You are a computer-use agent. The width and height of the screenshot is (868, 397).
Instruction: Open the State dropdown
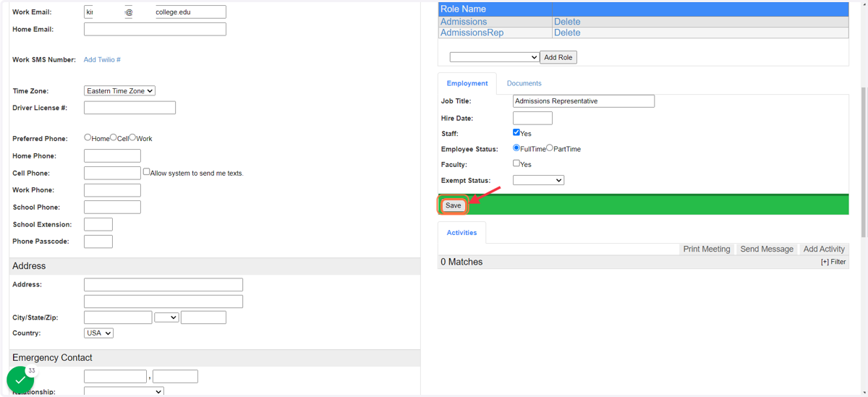(166, 317)
